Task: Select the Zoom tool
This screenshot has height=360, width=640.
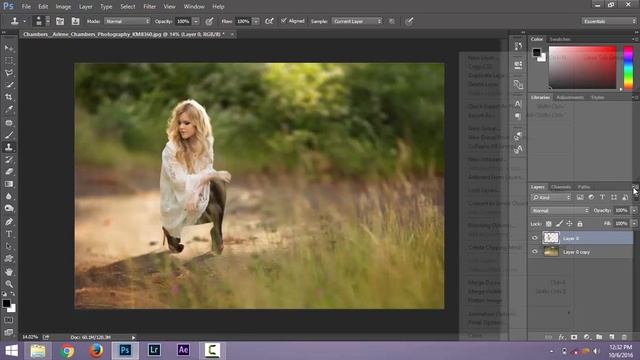Action: click(9, 284)
